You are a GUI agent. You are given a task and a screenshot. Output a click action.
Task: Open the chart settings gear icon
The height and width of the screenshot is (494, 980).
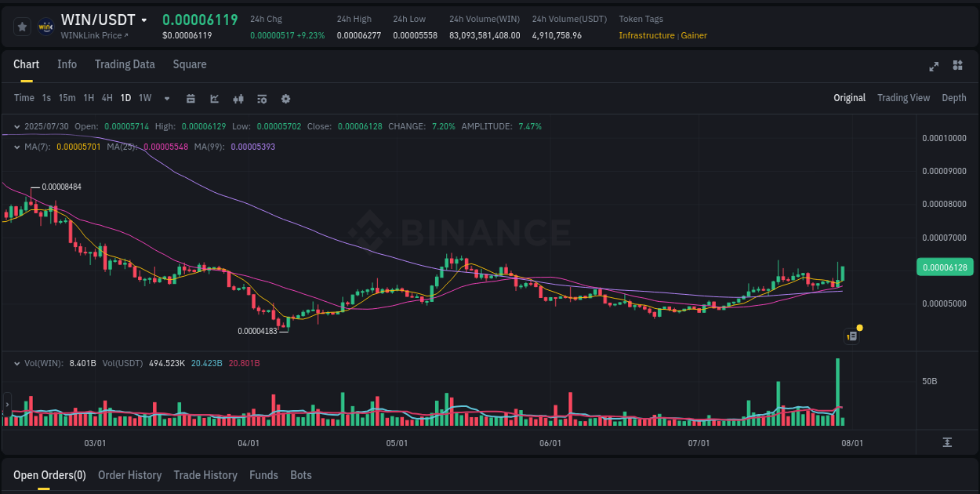coord(285,99)
